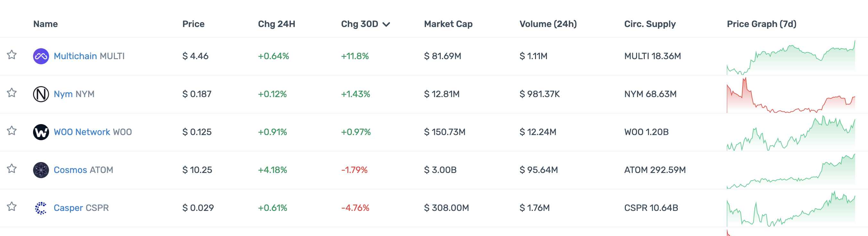Viewport: 868px width, 236px height.
Task: Click the Cosmos ATOM logo icon
Action: (41, 170)
